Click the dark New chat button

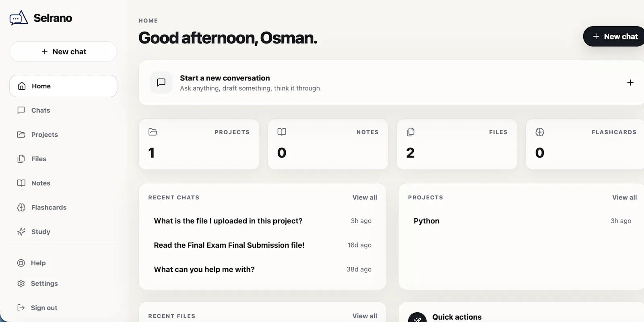pyautogui.click(x=615, y=37)
